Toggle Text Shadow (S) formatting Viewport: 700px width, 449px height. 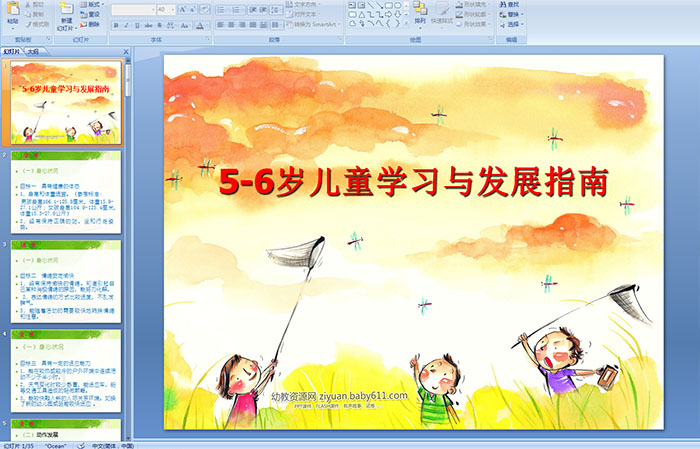pos(159,25)
